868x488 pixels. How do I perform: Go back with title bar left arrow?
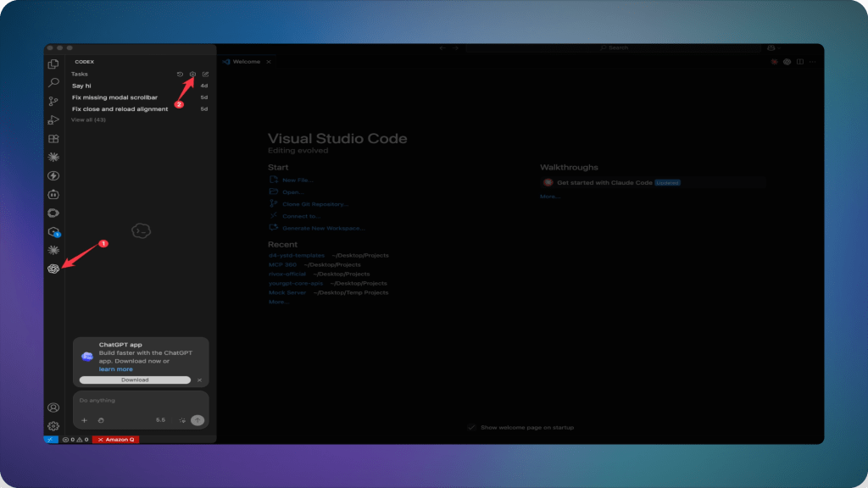[x=442, y=48]
